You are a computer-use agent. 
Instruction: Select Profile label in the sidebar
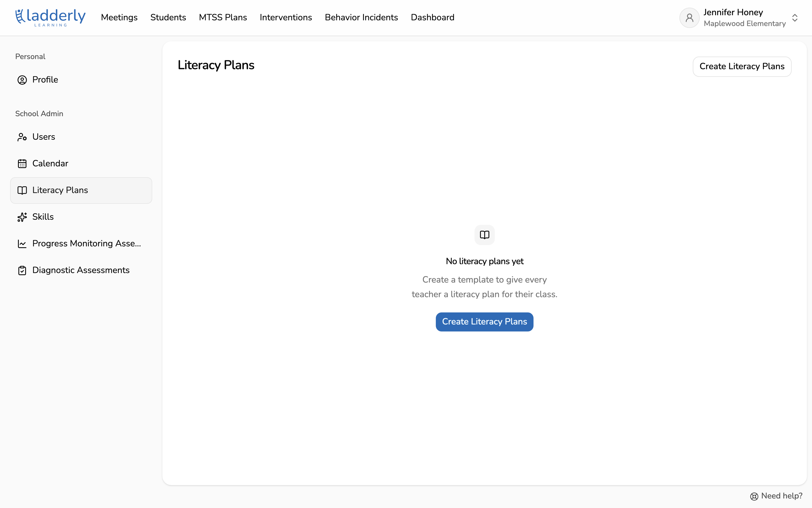45,80
